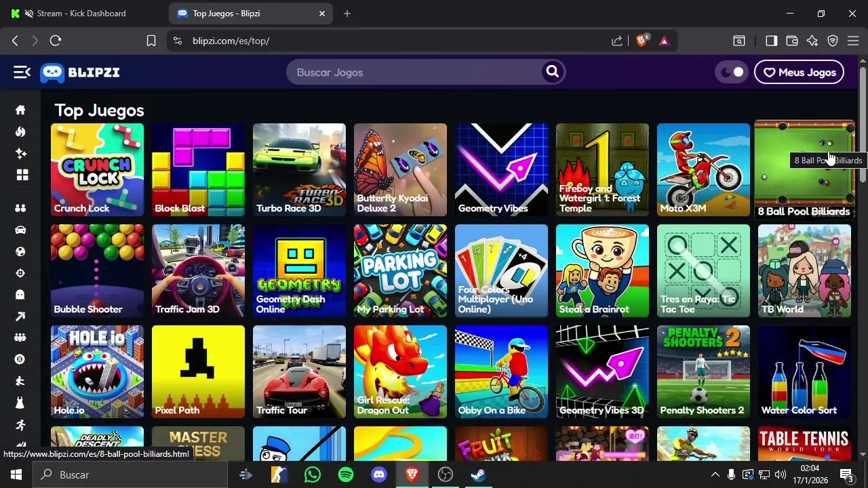Open a new browser tab
Image resolution: width=868 pixels, height=488 pixels.
point(347,14)
